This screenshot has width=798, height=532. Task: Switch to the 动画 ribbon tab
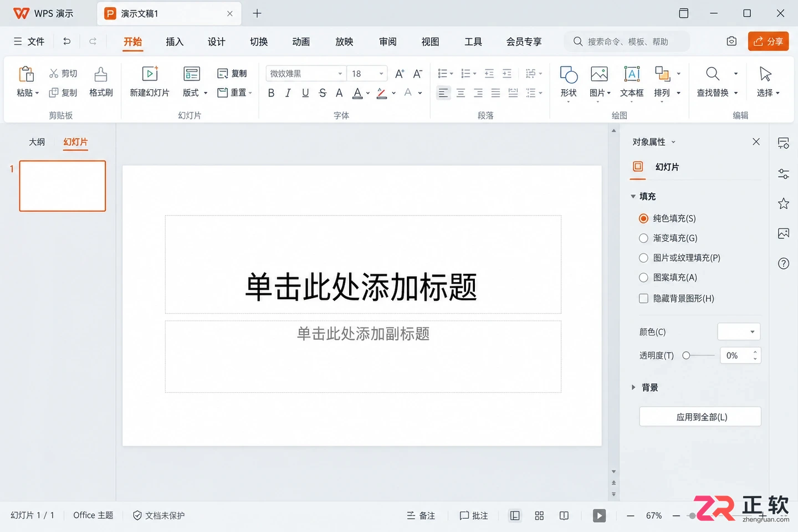click(301, 42)
